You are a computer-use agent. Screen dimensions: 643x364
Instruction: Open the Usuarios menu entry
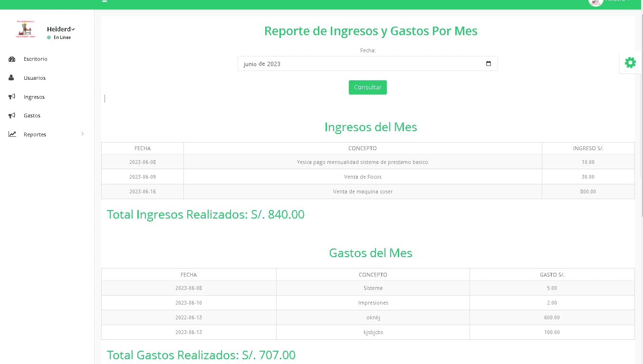point(35,78)
